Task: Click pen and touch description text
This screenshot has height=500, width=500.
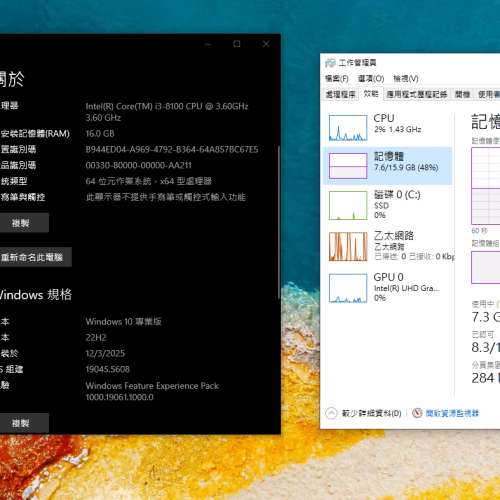Action: [166, 197]
